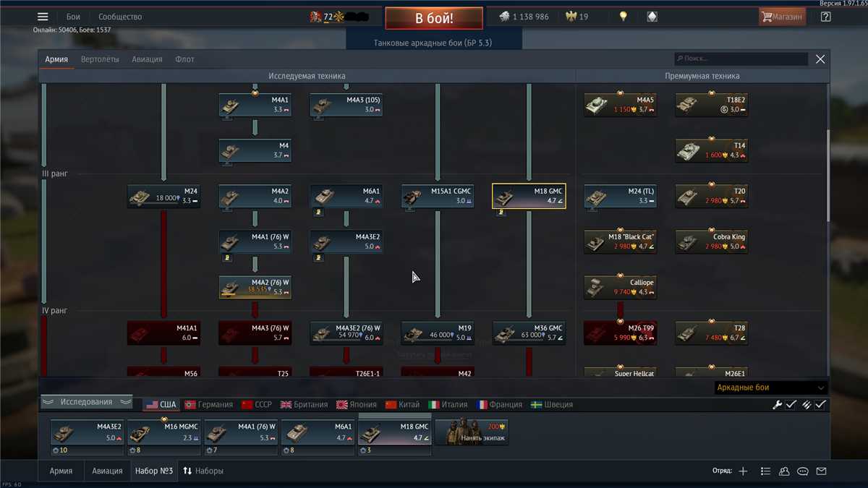Select the Германия nation tab
This screenshot has height=488, width=868.
[209, 405]
